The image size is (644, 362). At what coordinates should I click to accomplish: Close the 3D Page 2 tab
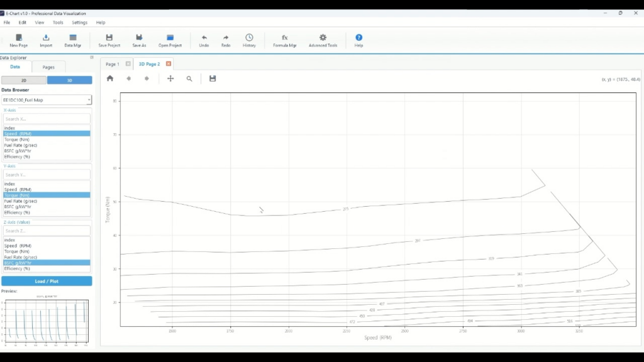coord(169,64)
